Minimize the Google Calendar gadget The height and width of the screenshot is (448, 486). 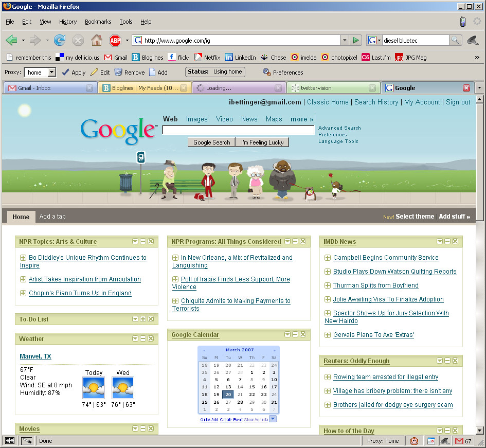(295, 334)
